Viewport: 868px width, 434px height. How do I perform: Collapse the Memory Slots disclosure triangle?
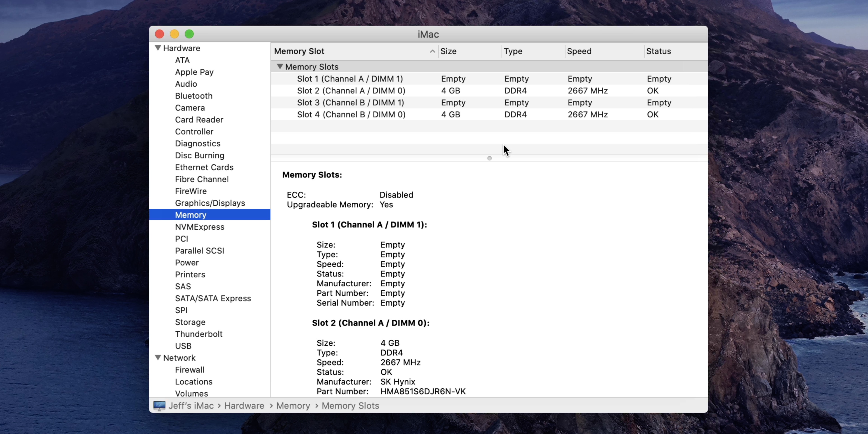click(x=280, y=66)
